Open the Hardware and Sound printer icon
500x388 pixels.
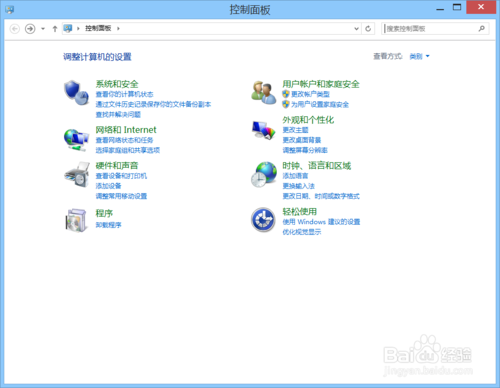77,175
